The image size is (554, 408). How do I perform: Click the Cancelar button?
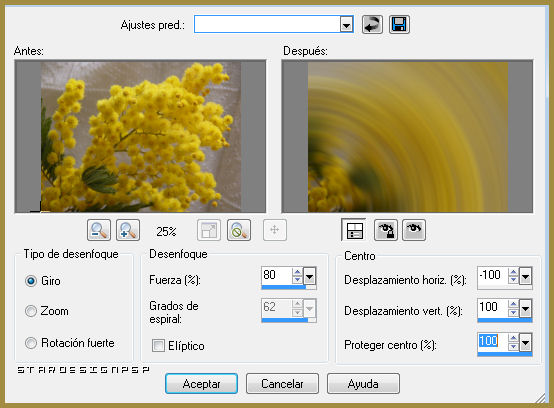pos(282,384)
